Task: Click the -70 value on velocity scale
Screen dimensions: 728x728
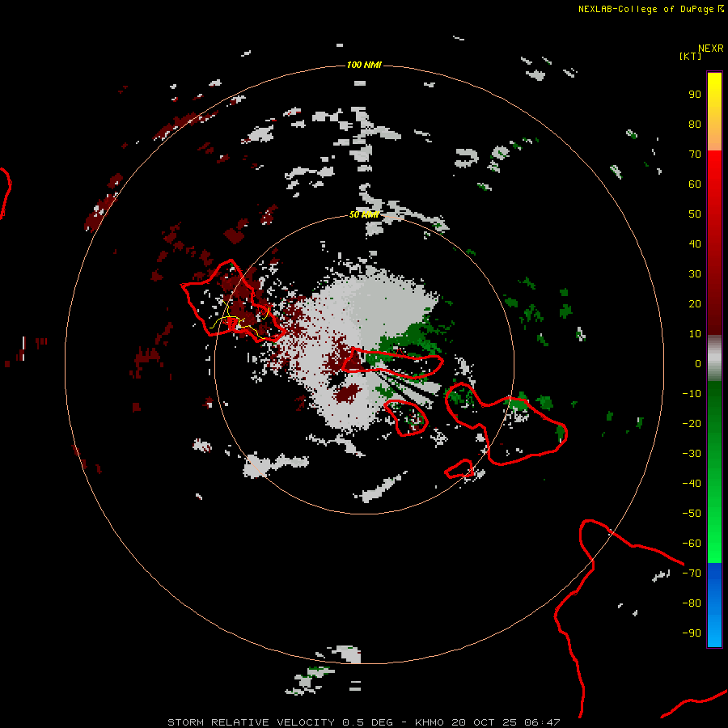Action: click(x=692, y=574)
